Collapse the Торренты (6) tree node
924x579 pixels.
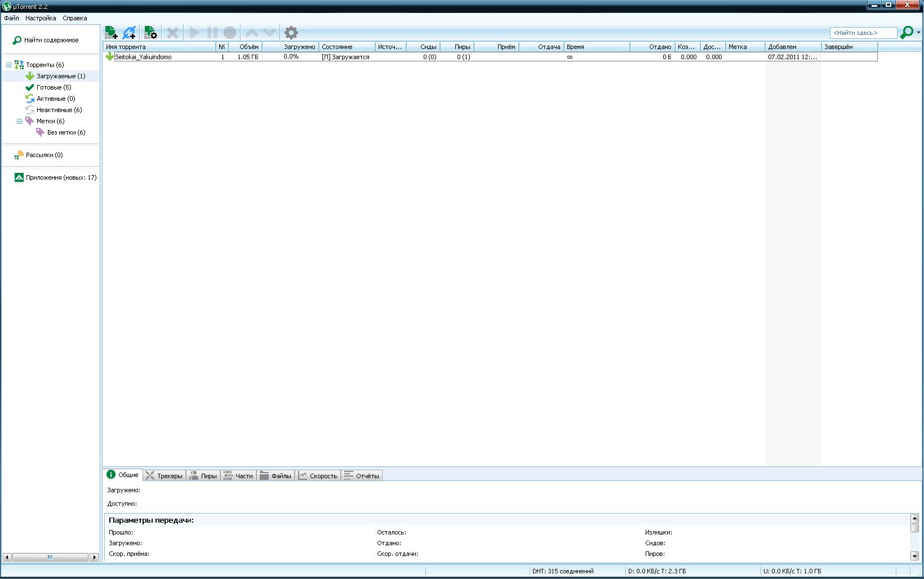point(8,65)
